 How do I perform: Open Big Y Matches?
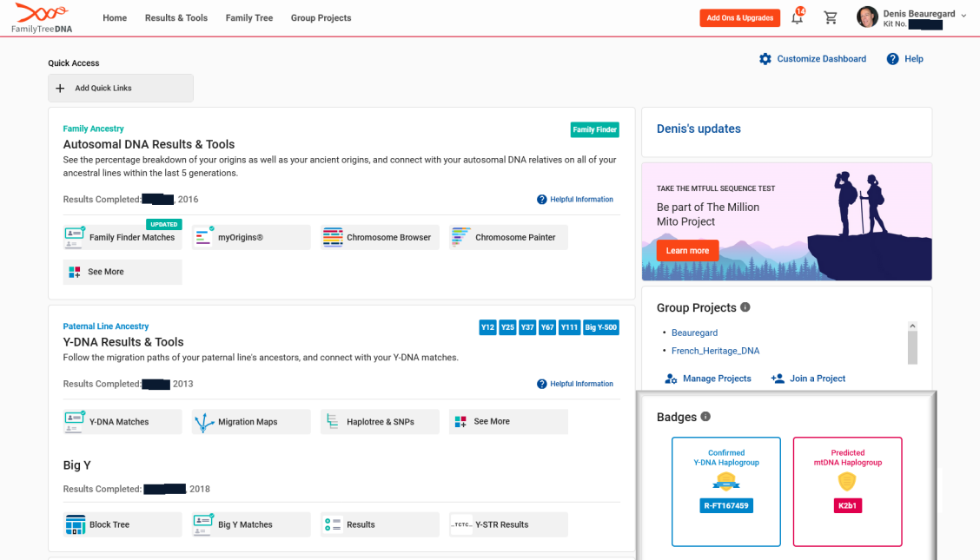[x=251, y=524]
